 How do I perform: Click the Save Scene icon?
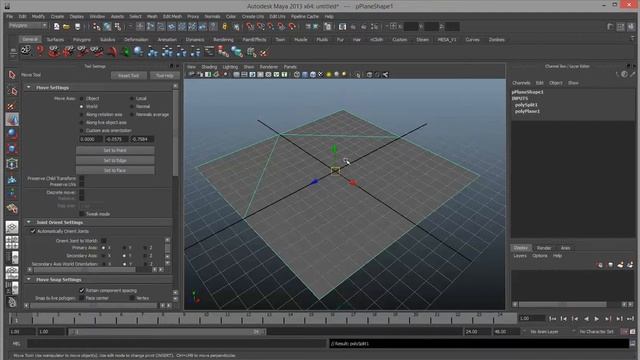[x=77, y=27]
